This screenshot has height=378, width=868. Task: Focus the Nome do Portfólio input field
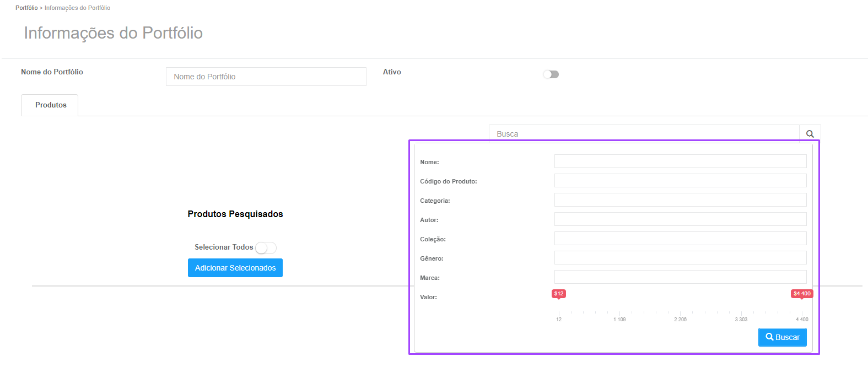tap(266, 77)
